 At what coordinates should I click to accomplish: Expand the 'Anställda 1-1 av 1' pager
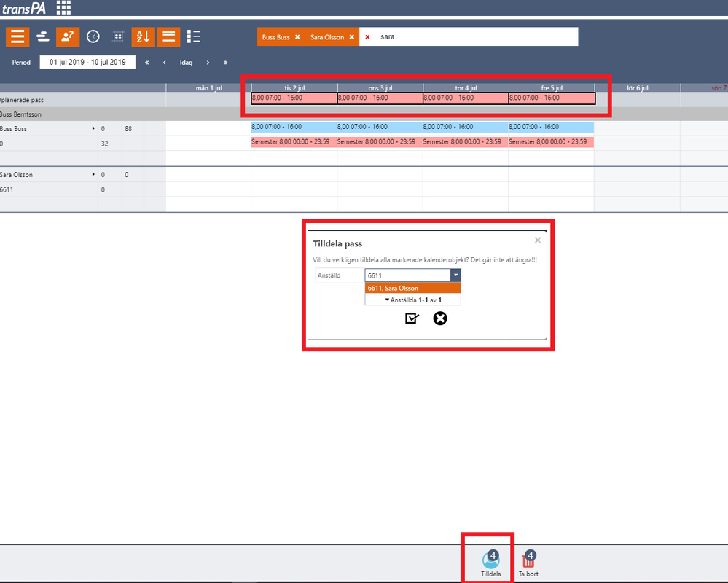[412, 300]
